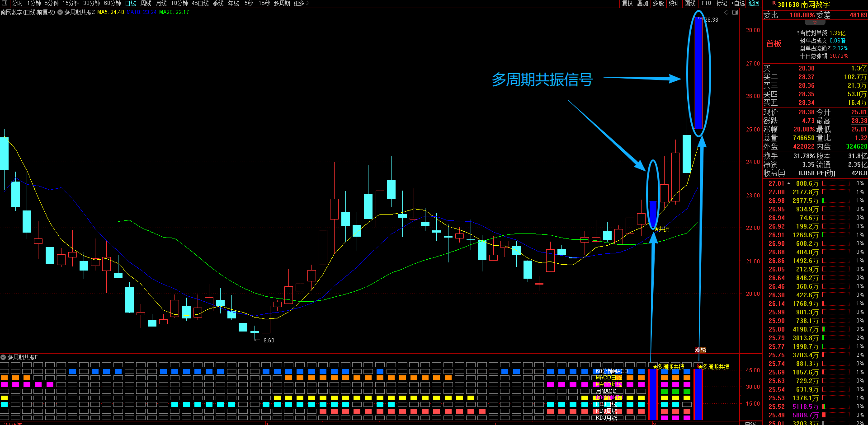Screen dimensions: 868x425
Task: Click the exclamation icon beside 当前封单额
Action: pyautogui.click(x=798, y=33)
